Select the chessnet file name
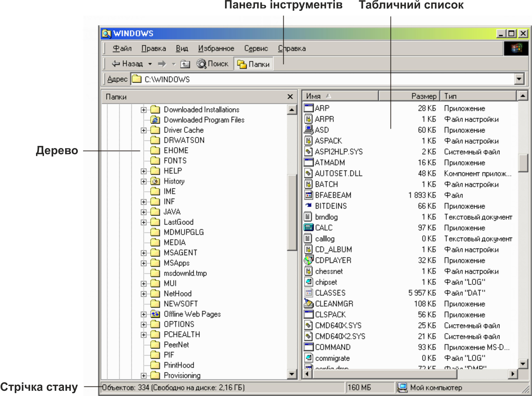 point(329,271)
